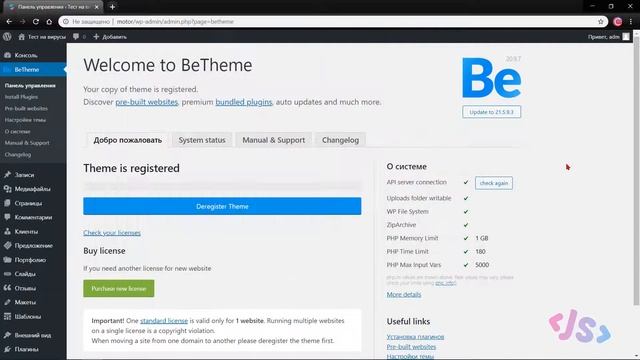The height and width of the screenshot is (360, 640).
Task: Click the Макеты sidebar icon
Action: pyautogui.click(x=7, y=302)
